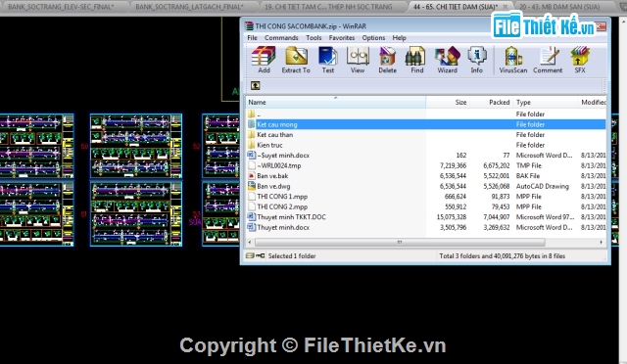Select the Ban ve.dwg file

coord(273,186)
